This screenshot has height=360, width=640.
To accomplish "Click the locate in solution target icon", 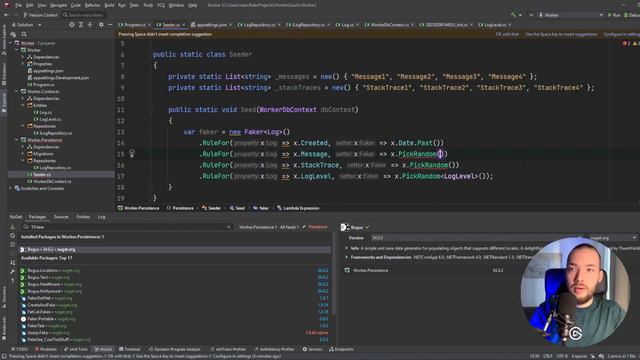I will [72, 25].
